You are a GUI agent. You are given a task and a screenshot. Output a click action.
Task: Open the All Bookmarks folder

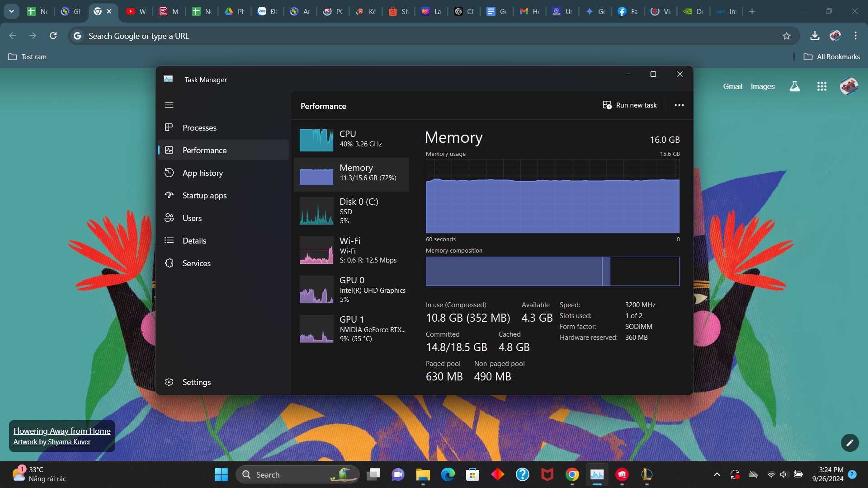832,57
